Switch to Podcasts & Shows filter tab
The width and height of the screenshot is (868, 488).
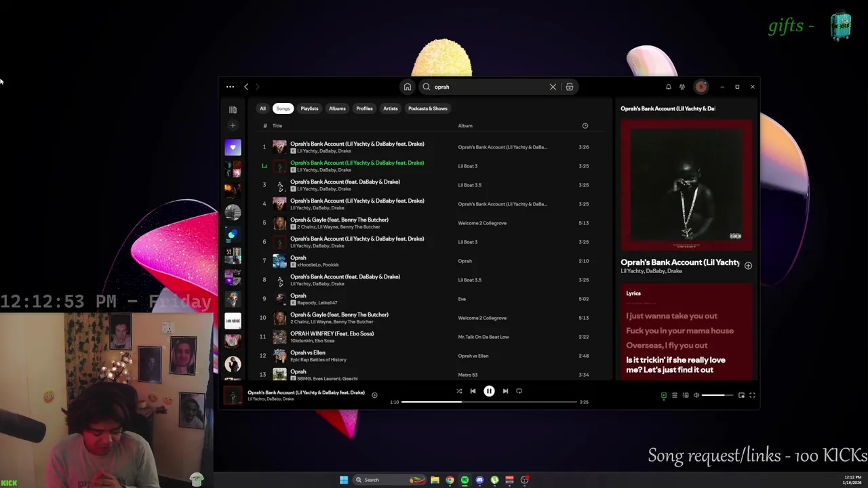tap(428, 108)
